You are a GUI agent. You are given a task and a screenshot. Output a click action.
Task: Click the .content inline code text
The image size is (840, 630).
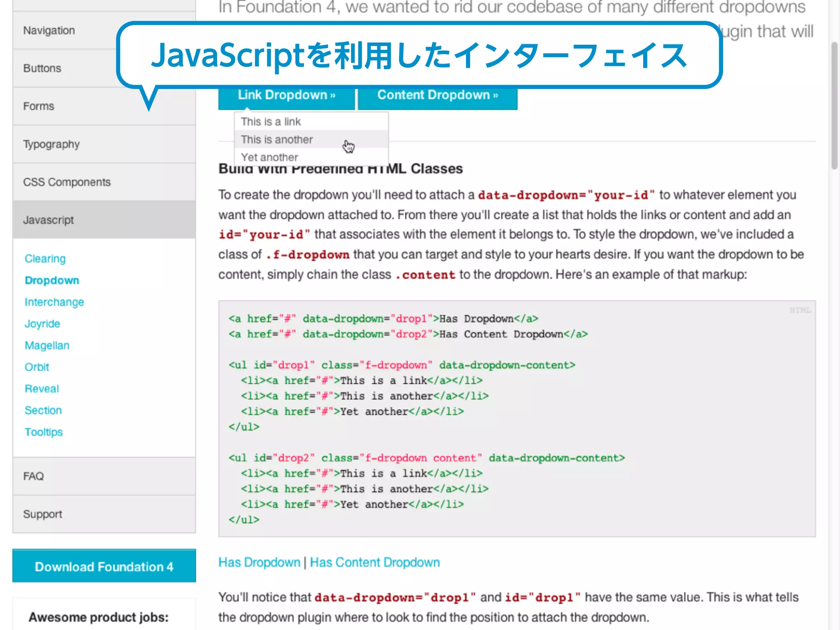coord(425,275)
